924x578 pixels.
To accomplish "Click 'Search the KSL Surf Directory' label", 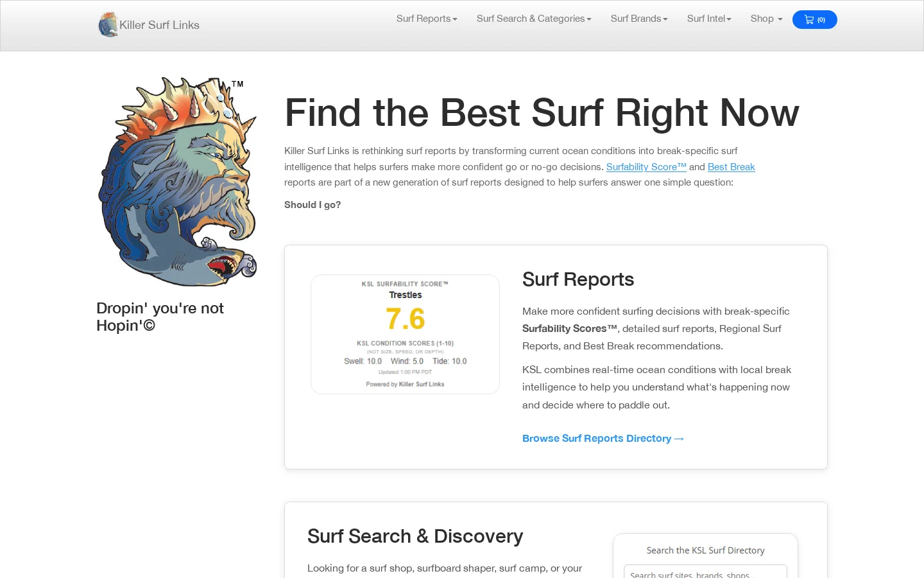I will coord(705,550).
